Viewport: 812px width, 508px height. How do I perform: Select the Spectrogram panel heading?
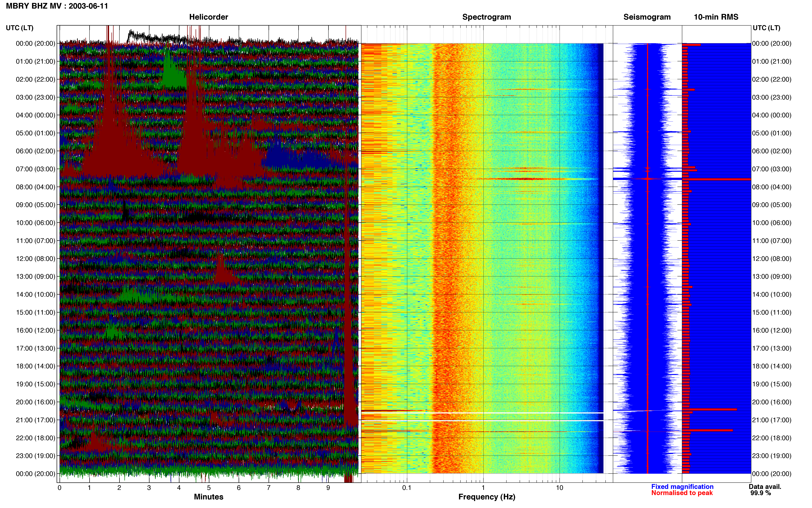coord(487,17)
